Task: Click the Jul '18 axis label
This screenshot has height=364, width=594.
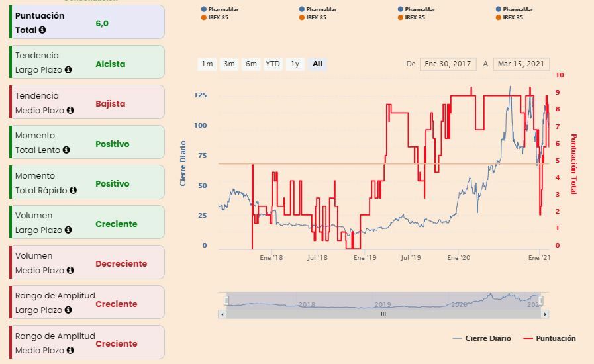Action: tap(317, 258)
